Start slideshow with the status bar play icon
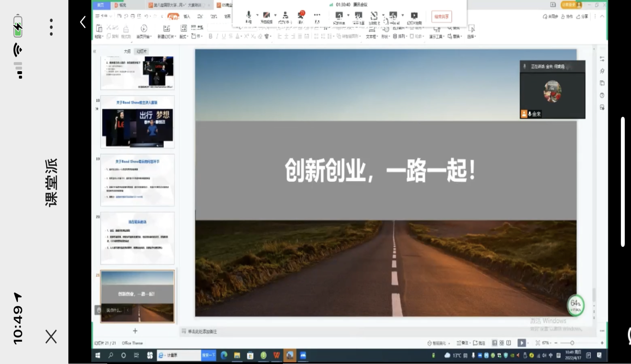Screen dimensions: 631x364 (x=522, y=343)
